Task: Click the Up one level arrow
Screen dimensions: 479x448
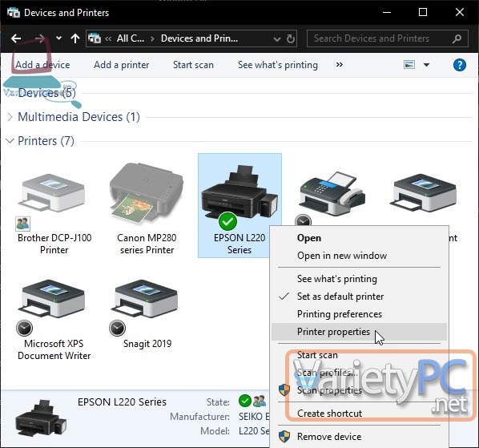Action: 75,38
